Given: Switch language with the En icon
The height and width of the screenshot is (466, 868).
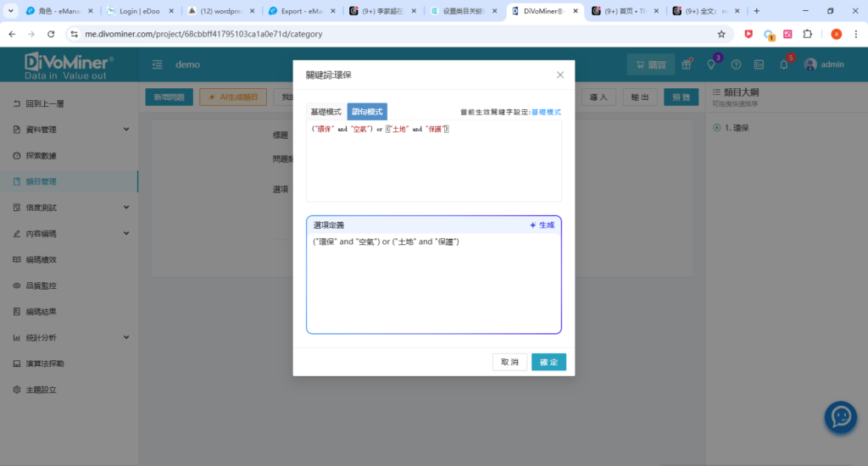Looking at the screenshot, I should 759,65.
